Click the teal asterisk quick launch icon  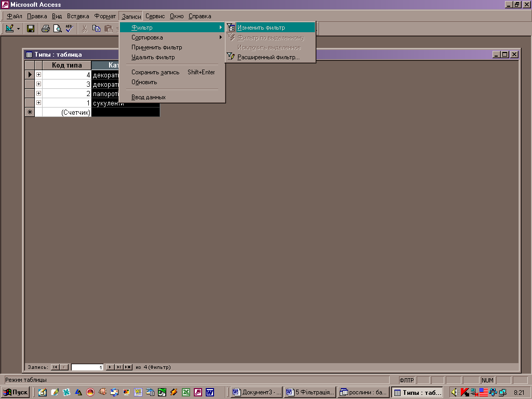(66, 393)
